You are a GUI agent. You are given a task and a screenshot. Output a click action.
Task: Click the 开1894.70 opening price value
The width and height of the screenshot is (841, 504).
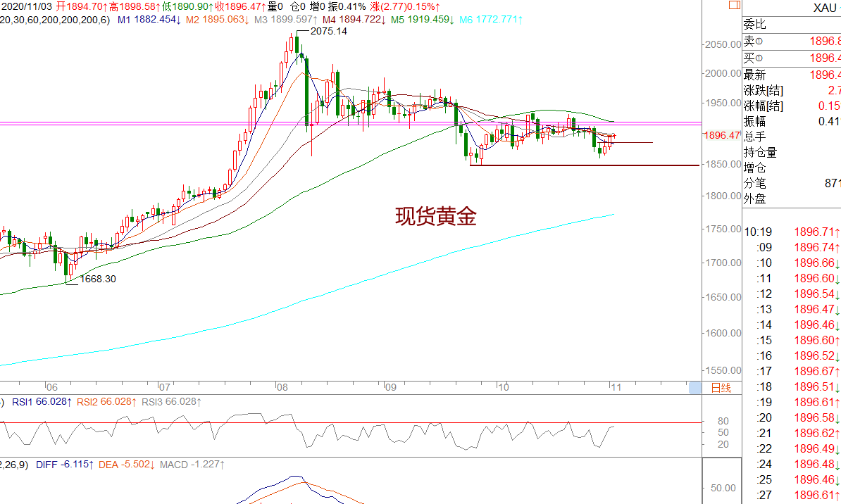pyautogui.click(x=82, y=7)
